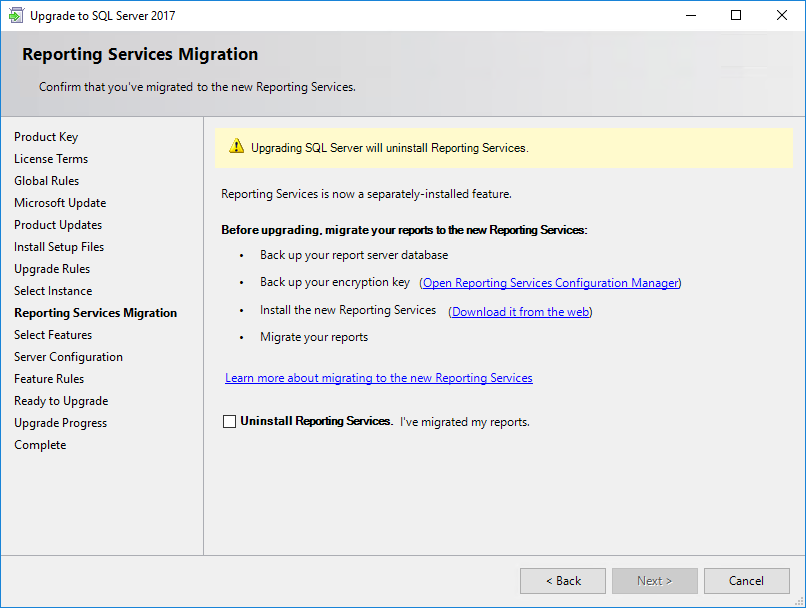Select the Upgrade Progress step

click(61, 423)
